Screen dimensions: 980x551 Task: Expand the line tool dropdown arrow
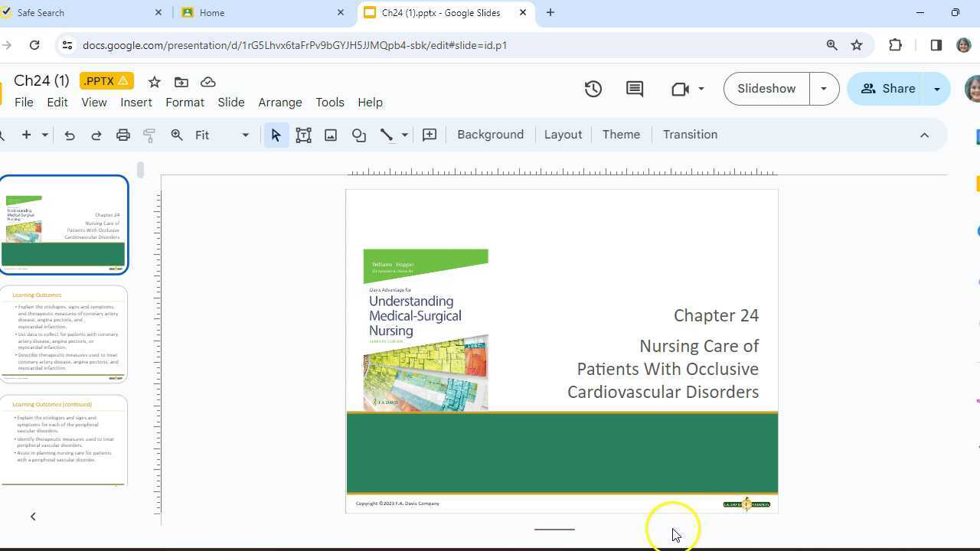[x=405, y=135]
